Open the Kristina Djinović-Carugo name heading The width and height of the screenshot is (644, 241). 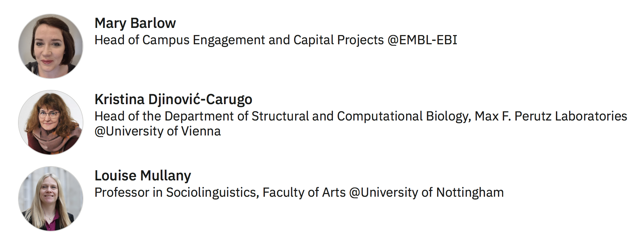point(173,99)
